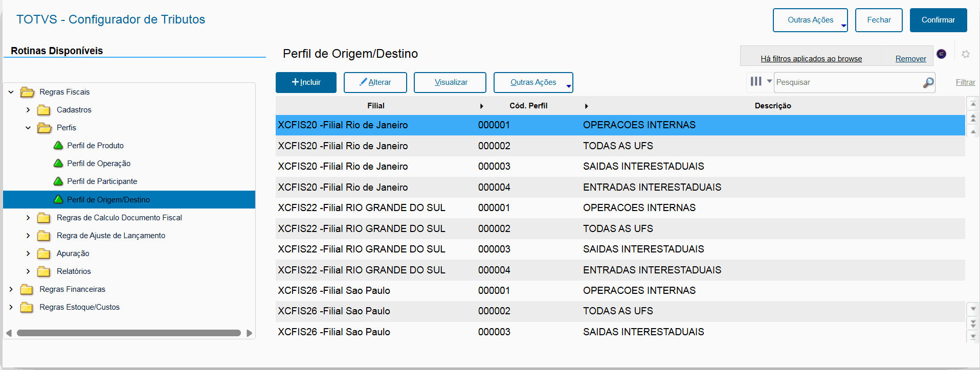Click the Regras Financeiras folder icon
The image size is (980, 370).
pos(27,290)
